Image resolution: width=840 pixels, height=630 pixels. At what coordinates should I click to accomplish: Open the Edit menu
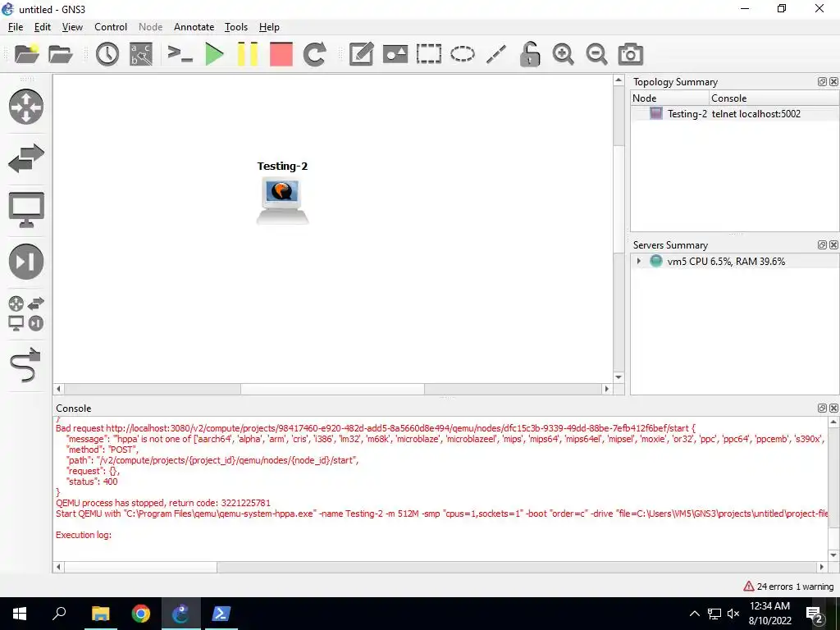43,27
